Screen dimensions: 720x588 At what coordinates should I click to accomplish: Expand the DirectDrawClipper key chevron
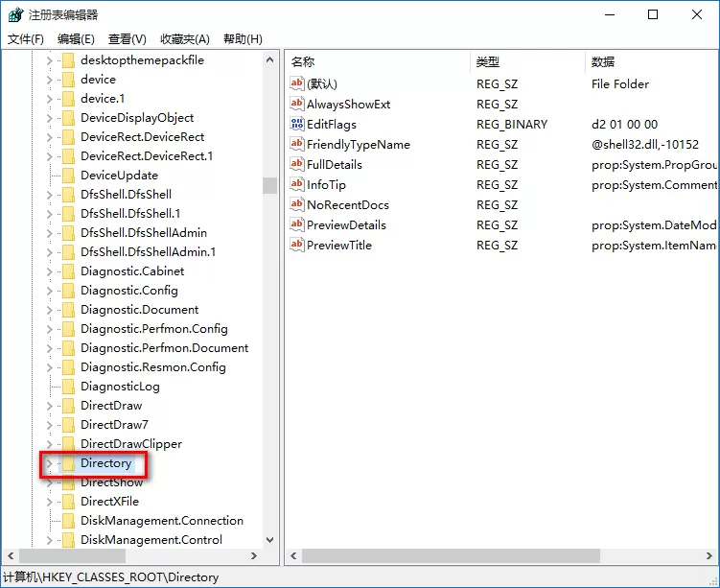pos(50,444)
